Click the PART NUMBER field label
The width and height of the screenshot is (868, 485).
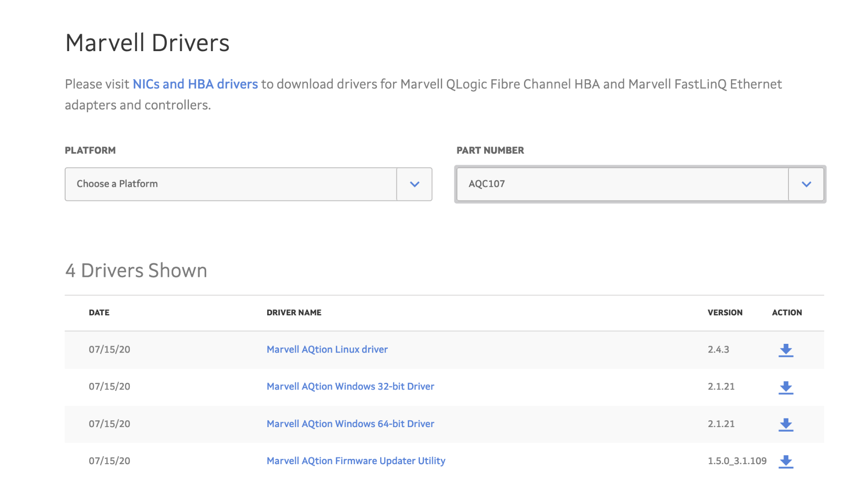pos(490,150)
